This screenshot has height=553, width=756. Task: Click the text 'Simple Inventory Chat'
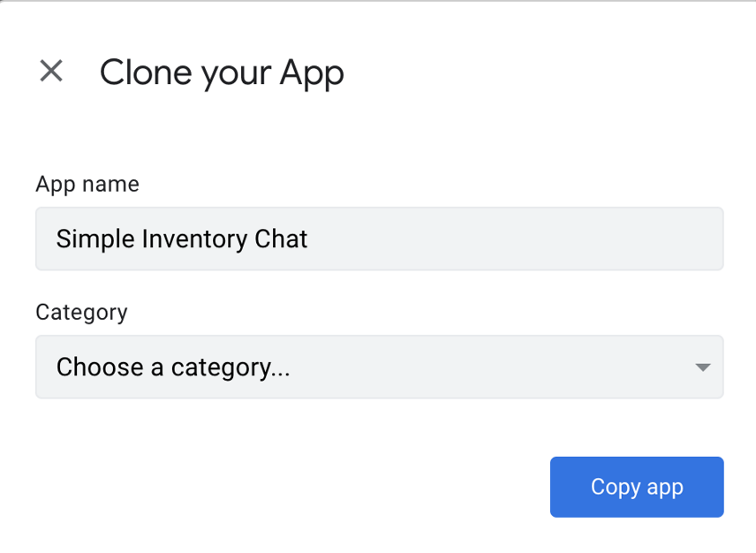tap(181, 239)
